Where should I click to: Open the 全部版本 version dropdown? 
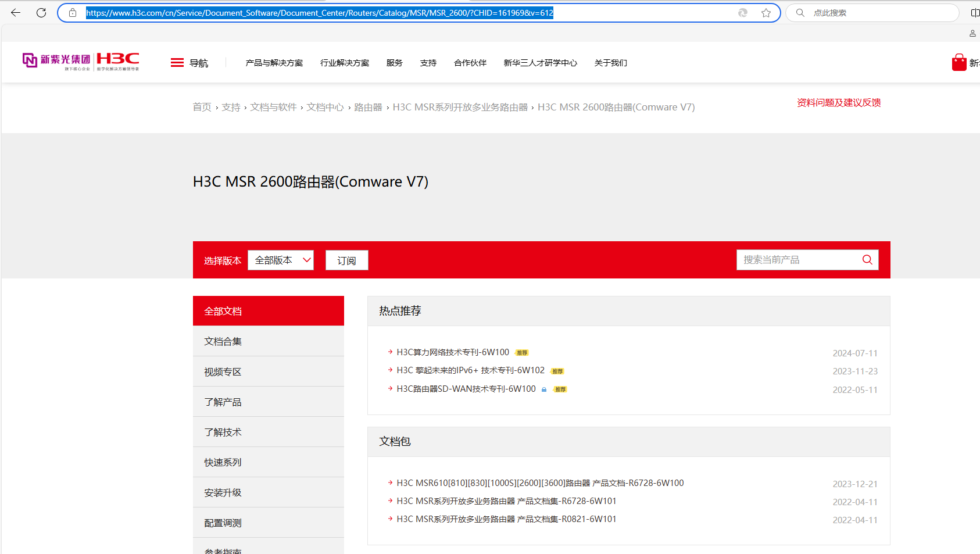[281, 260]
